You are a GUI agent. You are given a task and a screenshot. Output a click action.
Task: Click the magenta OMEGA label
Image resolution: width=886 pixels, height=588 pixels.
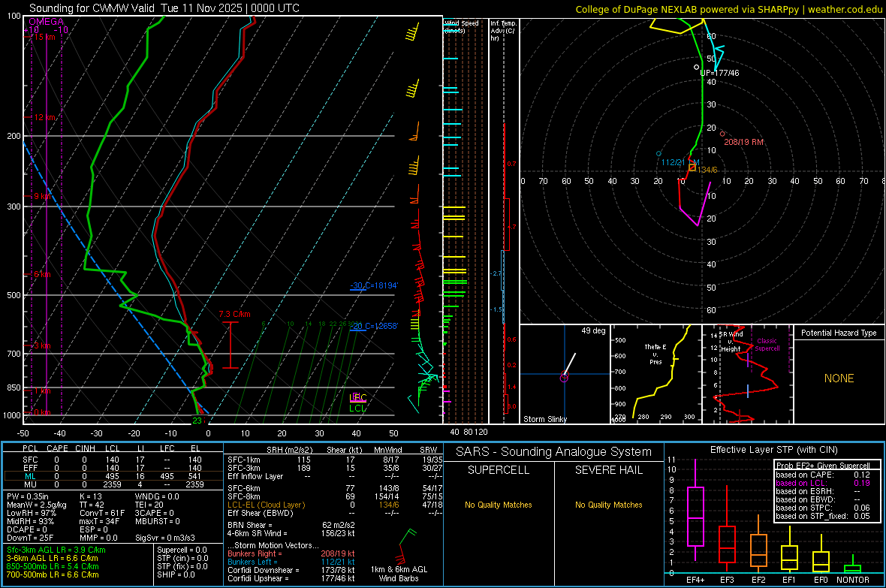[46, 22]
